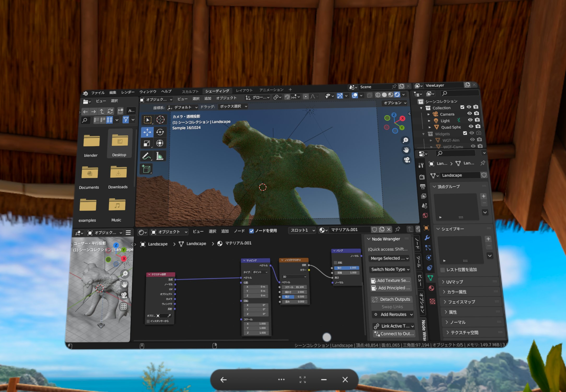Uncheck the Collection enable checkbox in the outliner

tap(463, 107)
